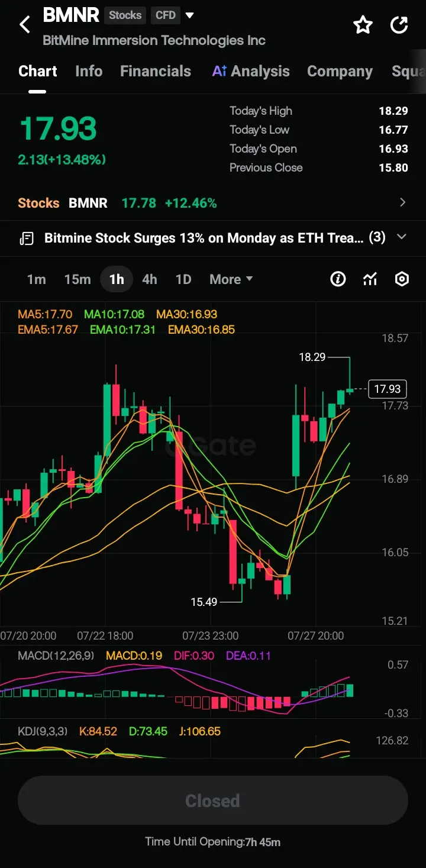Tap the Time Until Opening countdown
Viewport: 426px width, 868px height.
(213, 841)
